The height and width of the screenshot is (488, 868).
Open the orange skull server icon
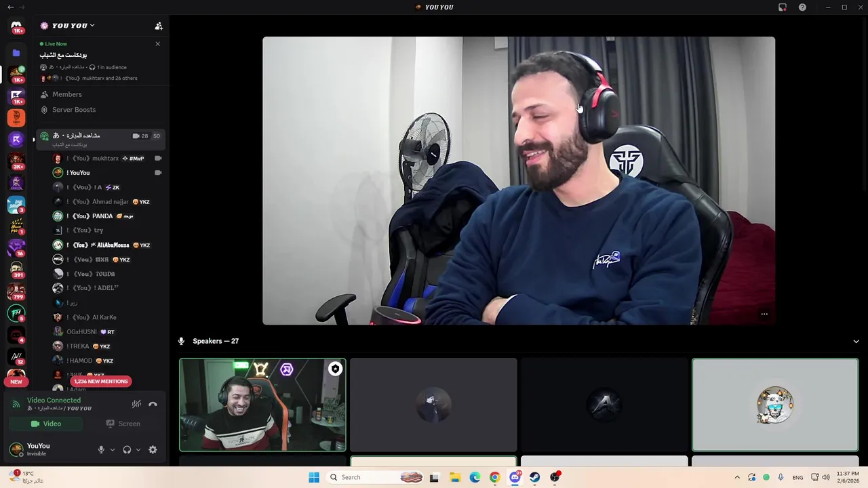pos(16,117)
